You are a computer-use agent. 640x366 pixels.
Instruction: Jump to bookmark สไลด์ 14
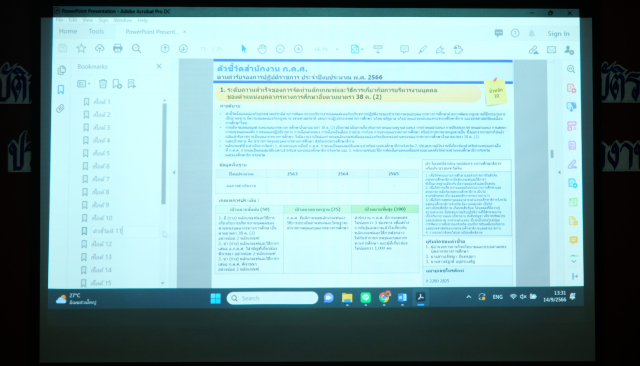[x=101, y=270]
